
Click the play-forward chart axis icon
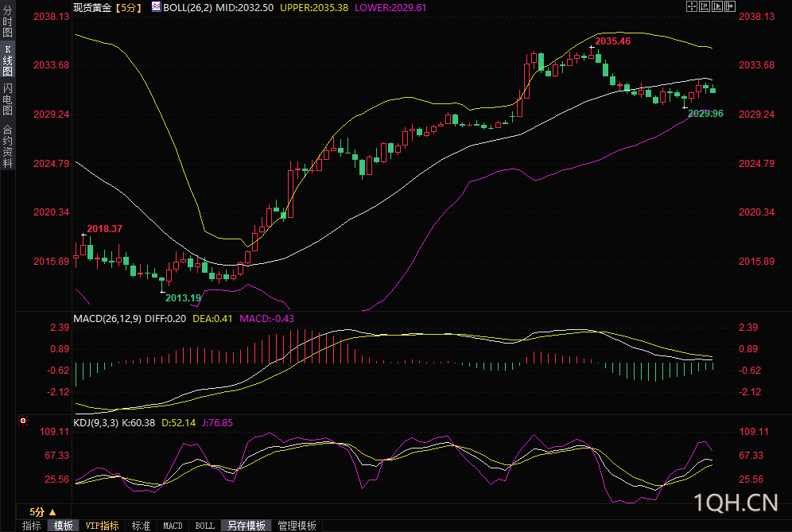click(717, 6)
